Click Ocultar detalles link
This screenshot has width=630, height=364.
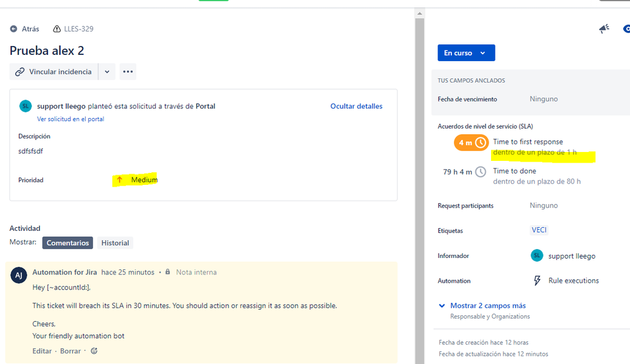(x=357, y=107)
